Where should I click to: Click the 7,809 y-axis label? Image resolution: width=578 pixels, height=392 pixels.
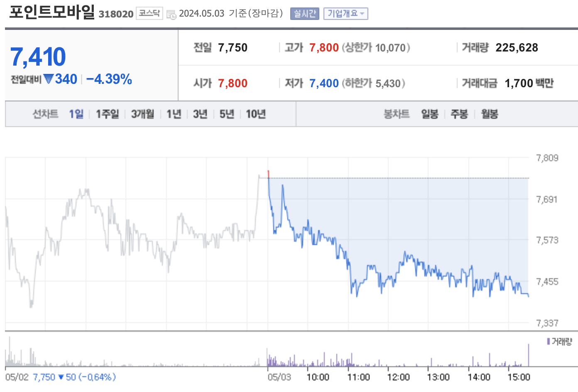[547, 158]
